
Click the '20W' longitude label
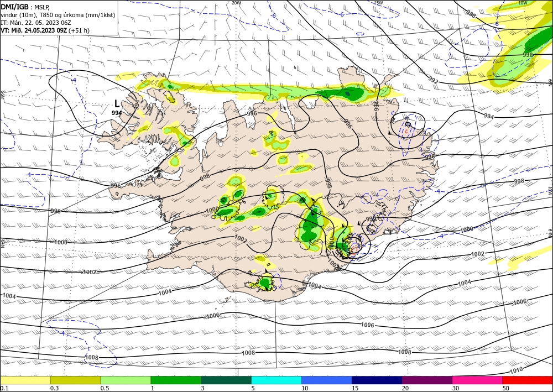237,2
